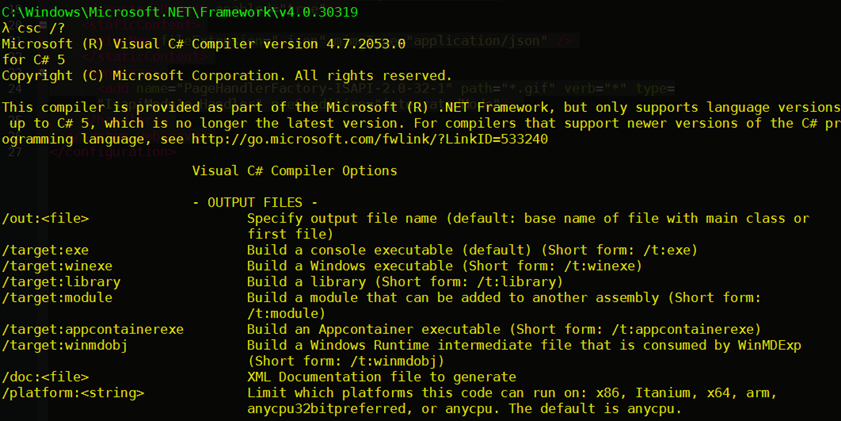Click the go.microsoft.com fwlink URL
Screen dimensions: 841x421
(370, 139)
